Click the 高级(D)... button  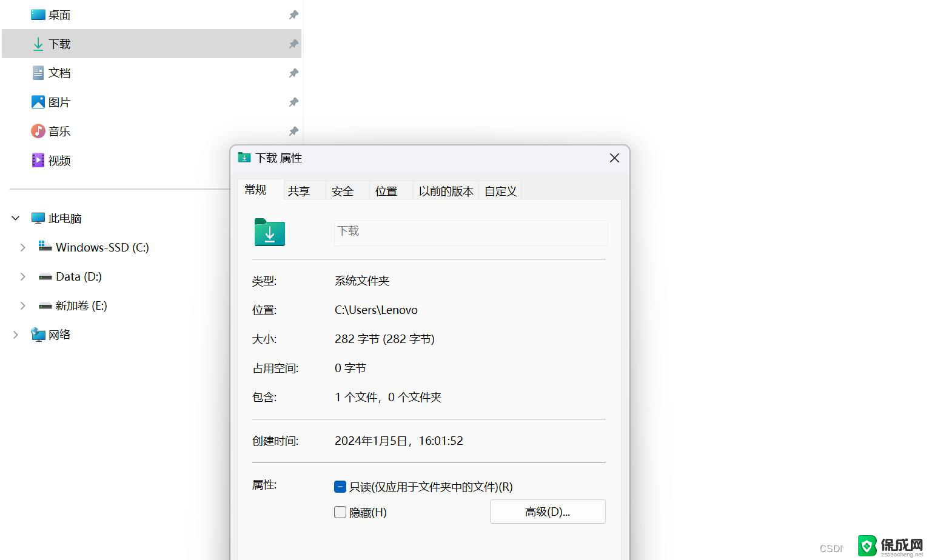click(548, 512)
